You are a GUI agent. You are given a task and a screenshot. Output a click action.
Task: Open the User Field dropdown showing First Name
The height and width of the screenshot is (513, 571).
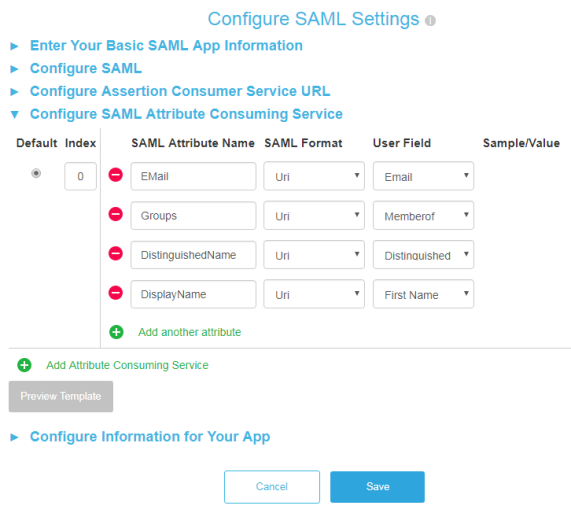[x=423, y=294]
